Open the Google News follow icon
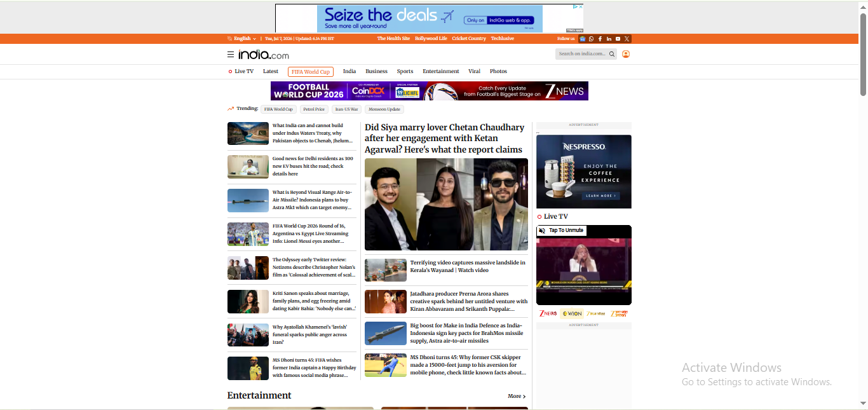The width and height of the screenshot is (868, 410). 582,39
